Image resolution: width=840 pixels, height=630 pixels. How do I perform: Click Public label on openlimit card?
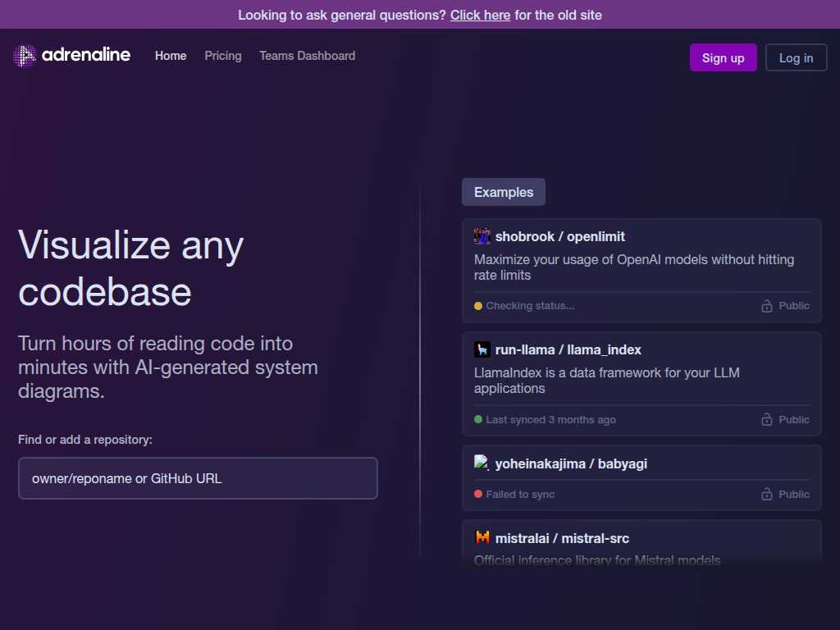pos(794,306)
